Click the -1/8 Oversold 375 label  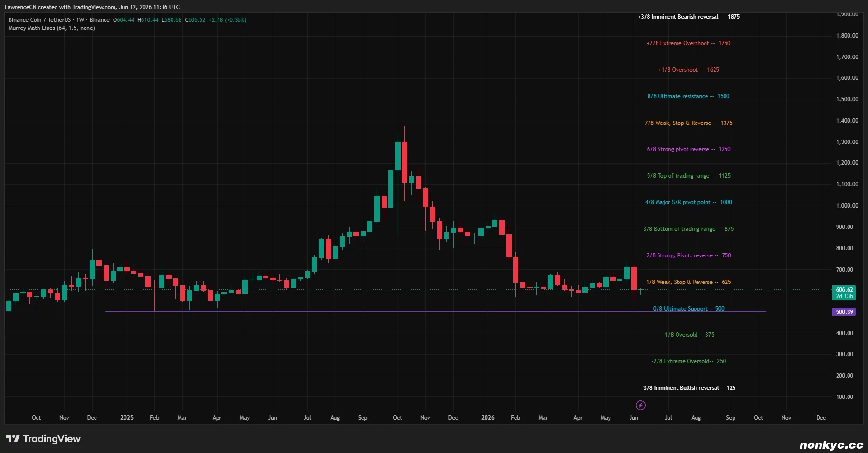(x=688, y=335)
